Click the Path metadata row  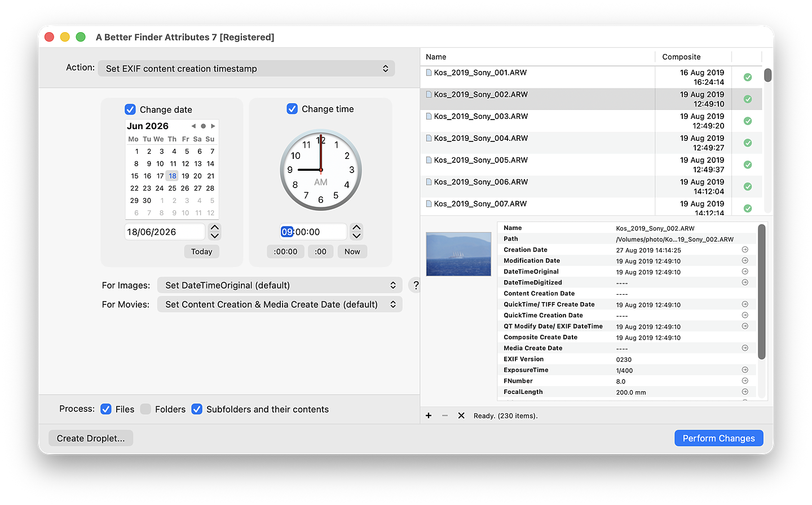[x=627, y=239]
